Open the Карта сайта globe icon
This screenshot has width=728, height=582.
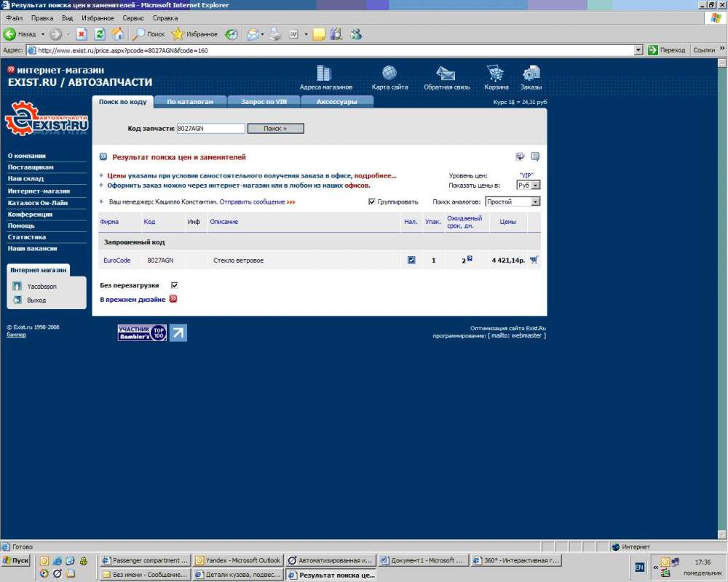click(x=389, y=73)
